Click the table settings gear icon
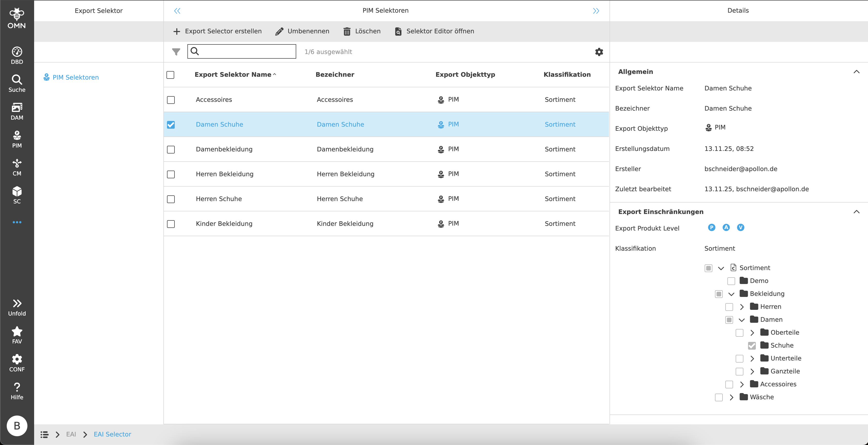 (599, 52)
